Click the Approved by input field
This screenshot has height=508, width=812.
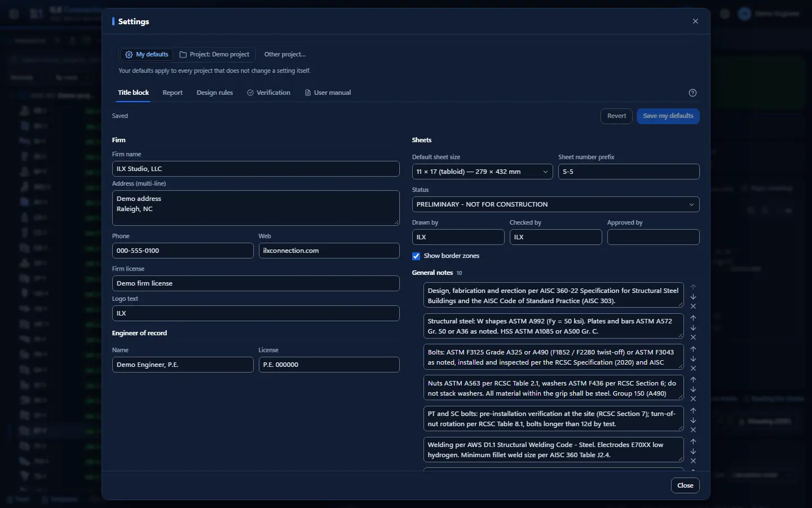tap(653, 237)
